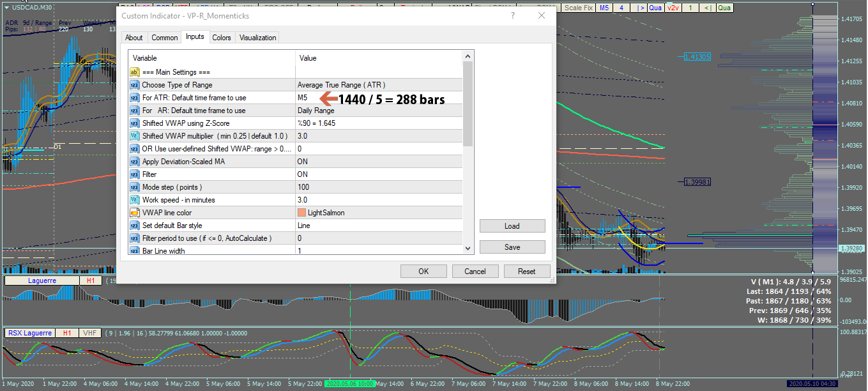
Task: Open the Visualization tab
Action: tap(257, 38)
